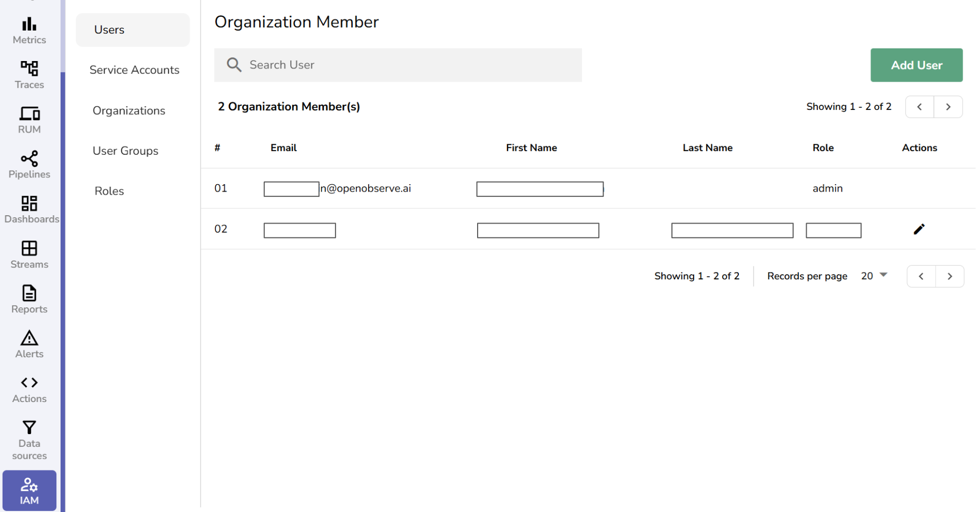
Task: Open Dashboards from the sidebar
Action: (29, 204)
